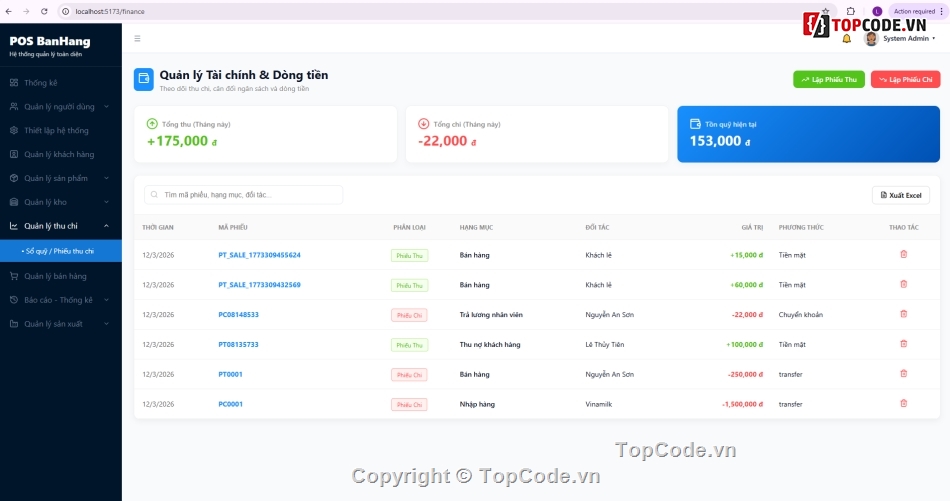Click the Thống kê dashboard icon
The image size is (950, 501).
(14, 82)
